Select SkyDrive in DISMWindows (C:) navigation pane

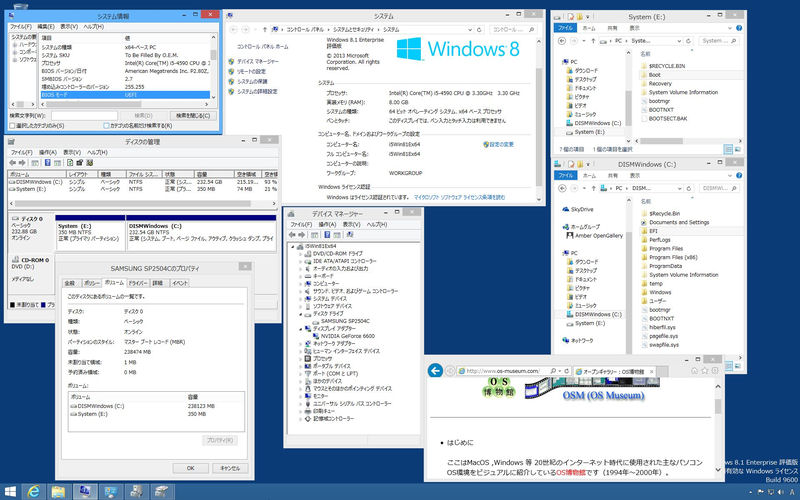(x=578, y=209)
